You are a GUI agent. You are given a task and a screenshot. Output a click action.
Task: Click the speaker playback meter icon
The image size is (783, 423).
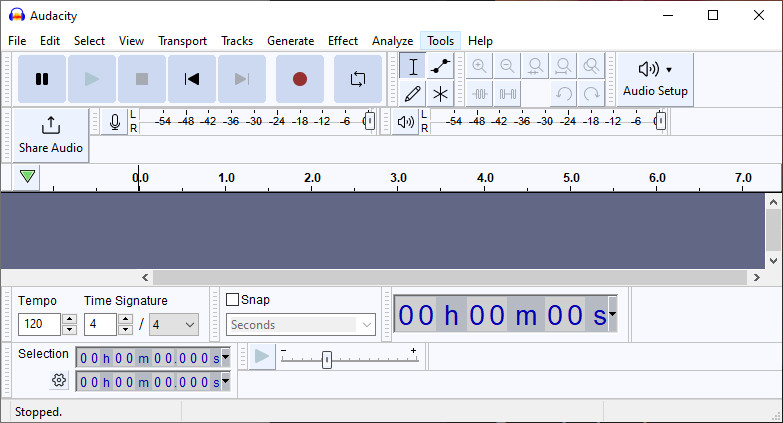[x=405, y=122]
